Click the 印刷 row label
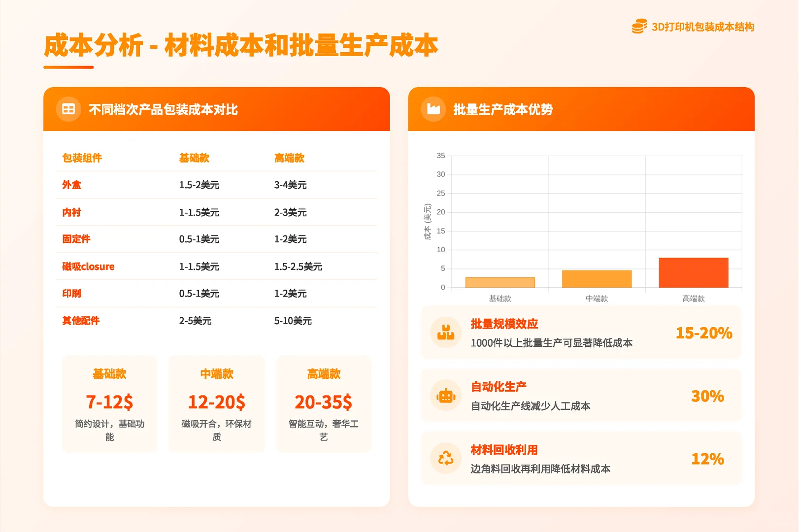 click(71, 294)
